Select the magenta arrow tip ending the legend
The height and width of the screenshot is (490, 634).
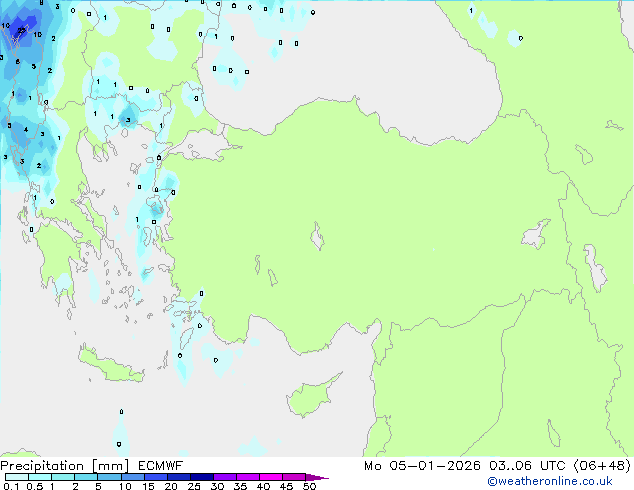(x=322, y=478)
